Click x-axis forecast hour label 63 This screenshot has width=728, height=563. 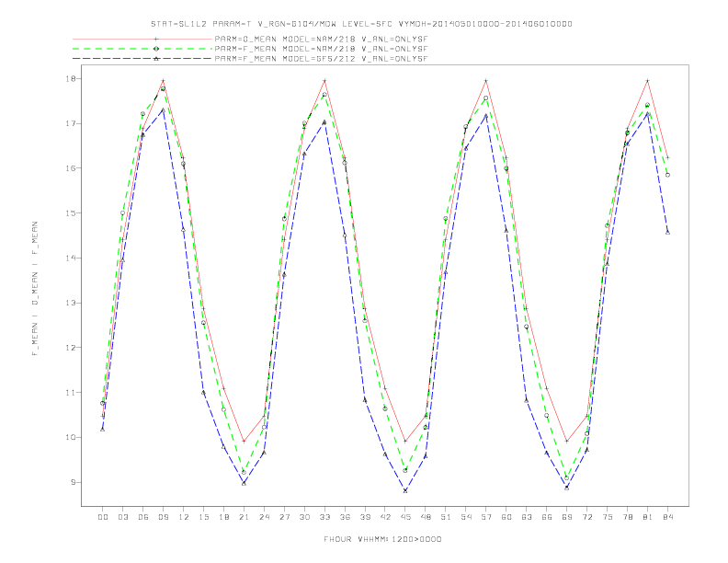(527, 517)
